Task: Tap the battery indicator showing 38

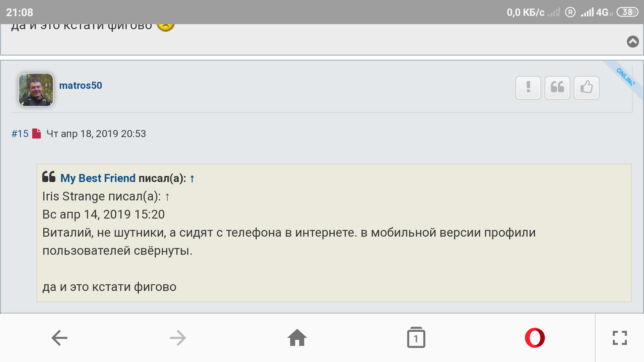Action: tap(627, 12)
